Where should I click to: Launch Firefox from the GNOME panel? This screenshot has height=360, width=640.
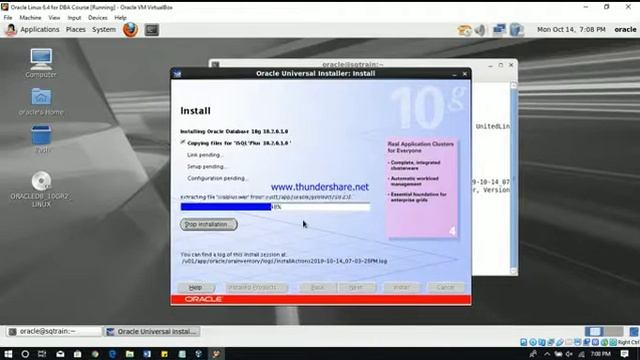point(130,29)
